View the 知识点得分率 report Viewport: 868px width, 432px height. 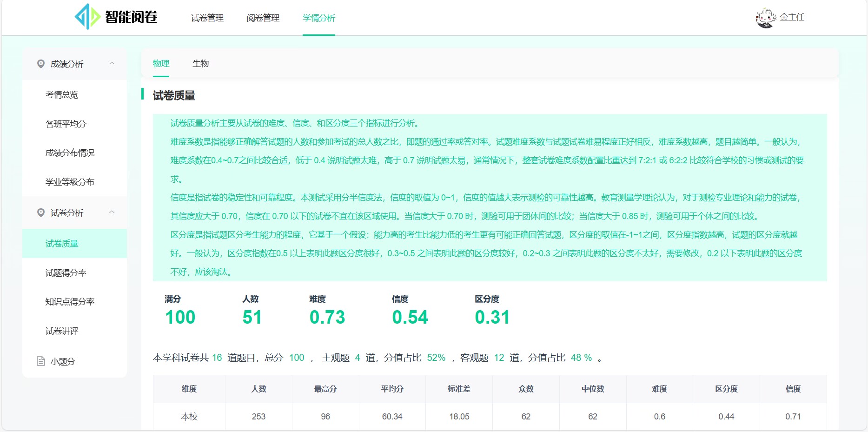(x=70, y=301)
